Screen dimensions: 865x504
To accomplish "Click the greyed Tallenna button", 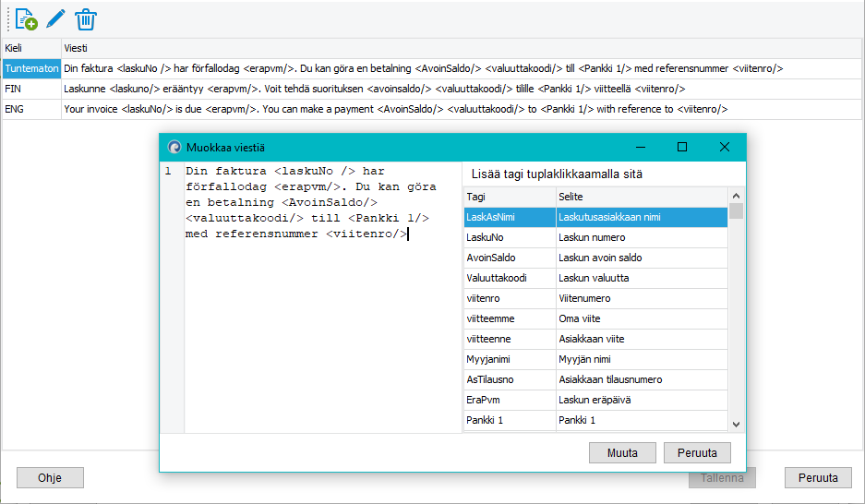I will click(x=722, y=477).
